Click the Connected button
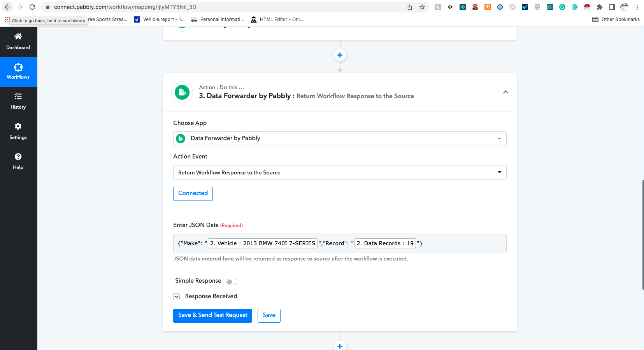The image size is (644, 350). [193, 193]
